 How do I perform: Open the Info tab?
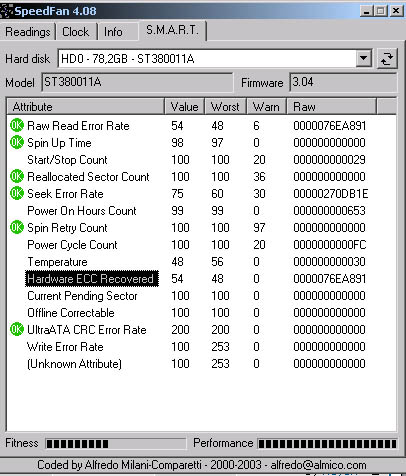(113, 32)
